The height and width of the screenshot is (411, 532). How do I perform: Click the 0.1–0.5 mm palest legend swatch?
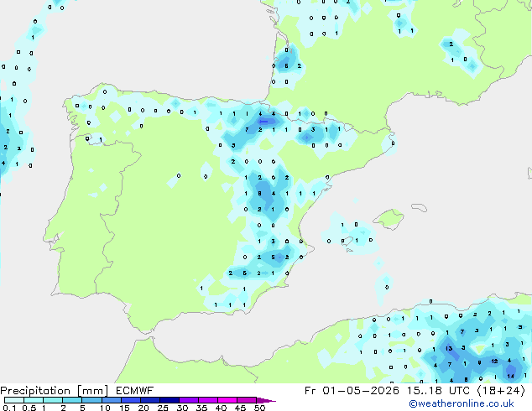click(14, 400)
